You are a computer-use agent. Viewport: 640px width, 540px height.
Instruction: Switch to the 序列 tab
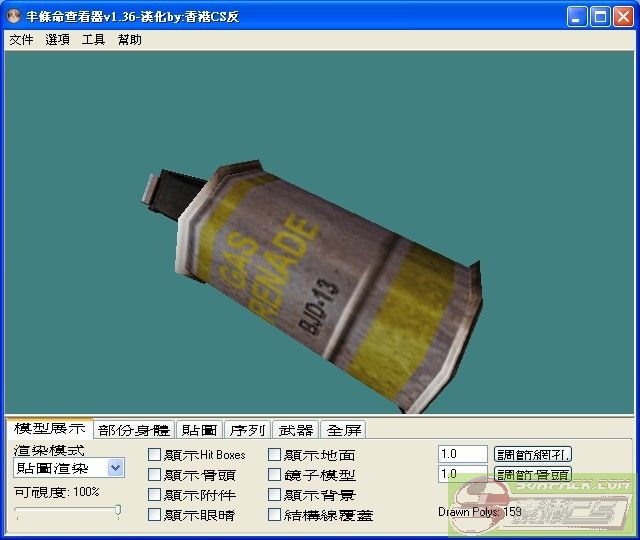pyautogui.click(x=247, y=430)
